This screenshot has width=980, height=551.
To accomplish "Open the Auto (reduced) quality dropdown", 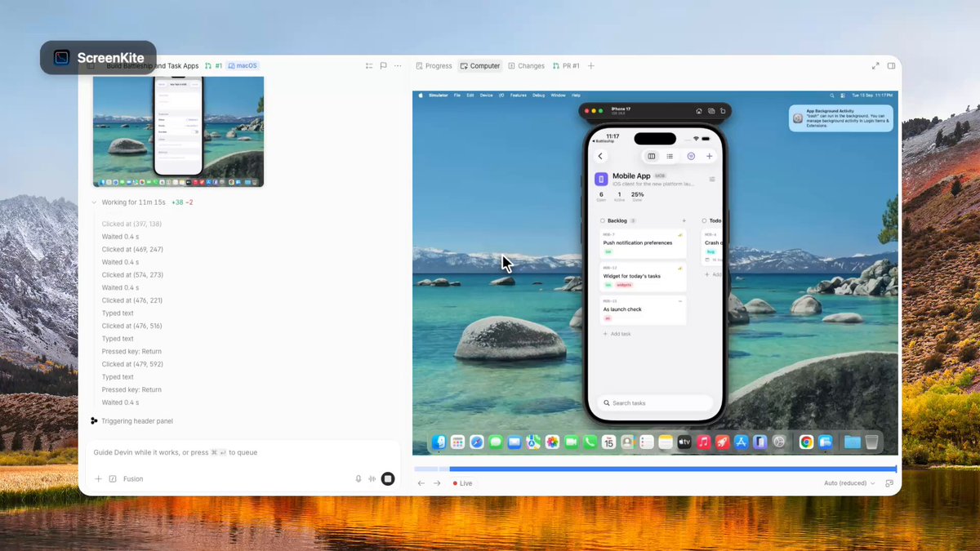I will (x=849, y=483).
